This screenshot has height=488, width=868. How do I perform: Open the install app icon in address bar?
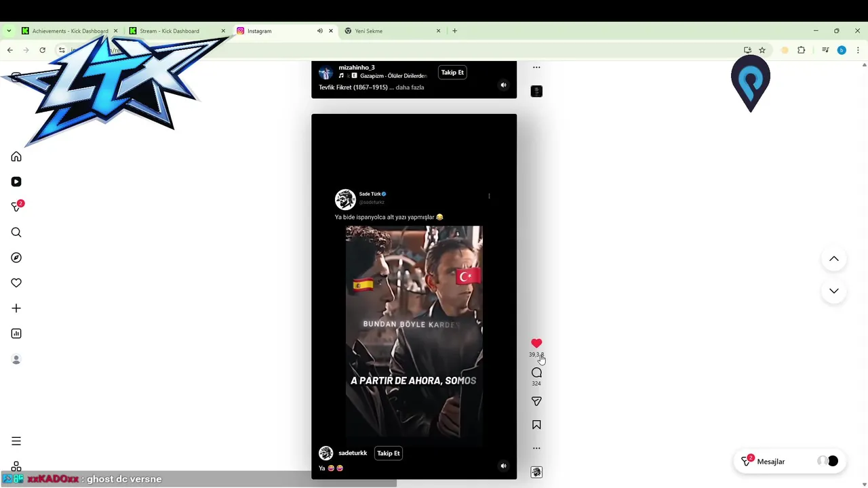pyautogui.click(x=747, y=50)
